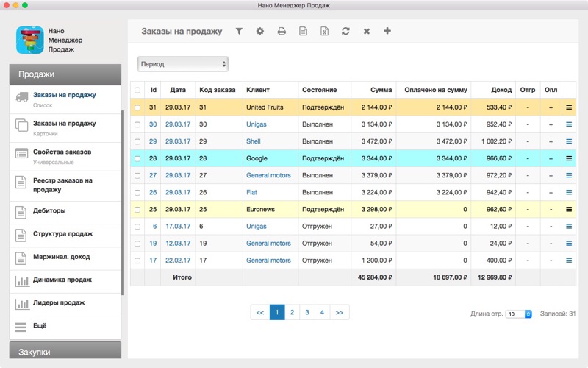This screenshot has height=368, width=588.
Task: Open row menu for order 28 Google
Action: pyautogui.click(x=569, y=158)
